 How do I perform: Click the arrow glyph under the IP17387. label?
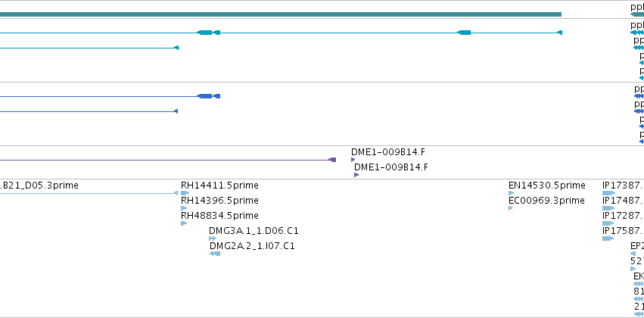click(608, 193)
